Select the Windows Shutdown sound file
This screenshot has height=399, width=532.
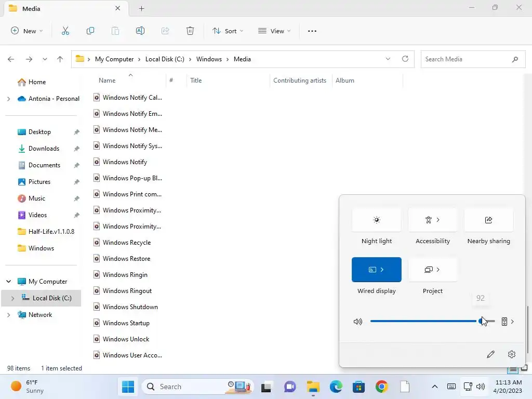tap(130, 307)
